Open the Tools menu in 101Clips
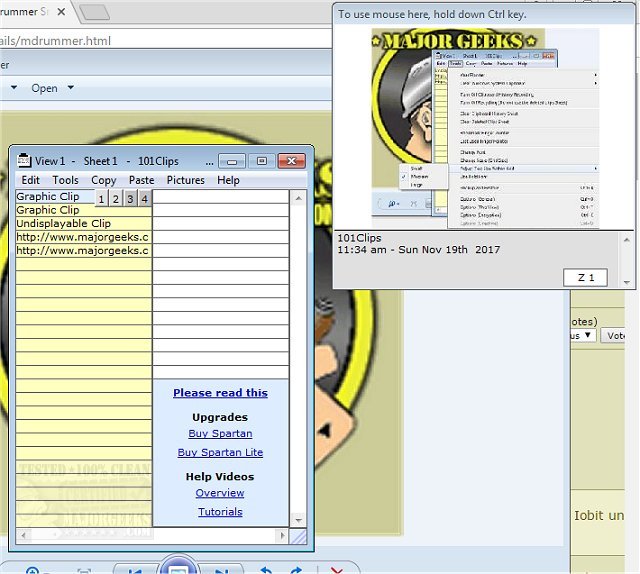The image size is (640, 574). click(65, 180)
